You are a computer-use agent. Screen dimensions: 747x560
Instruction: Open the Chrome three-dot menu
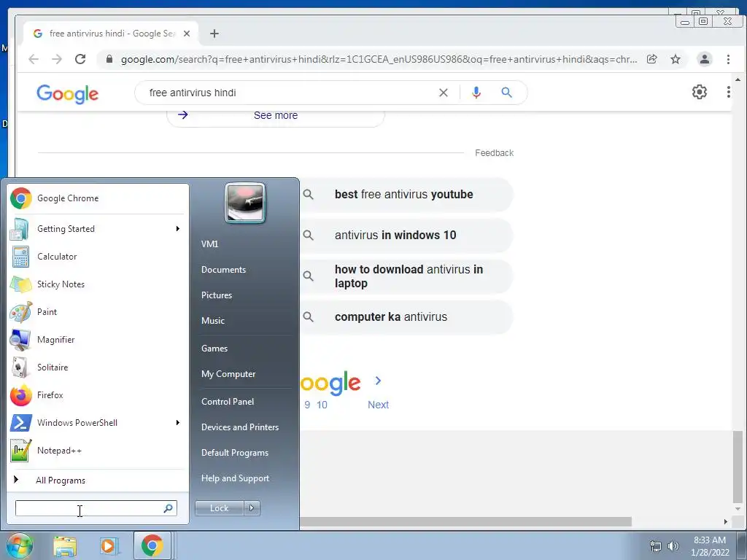(729, 59)
